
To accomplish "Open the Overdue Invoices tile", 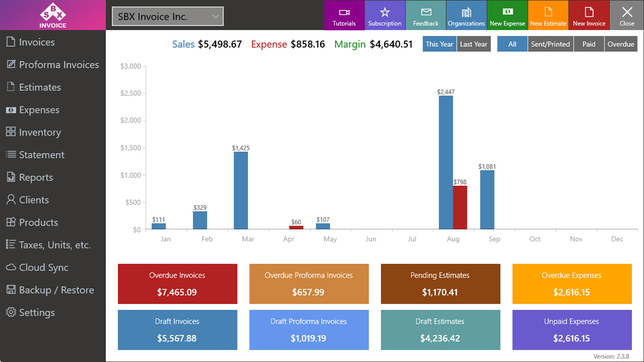I will click(x=178, y=284).
